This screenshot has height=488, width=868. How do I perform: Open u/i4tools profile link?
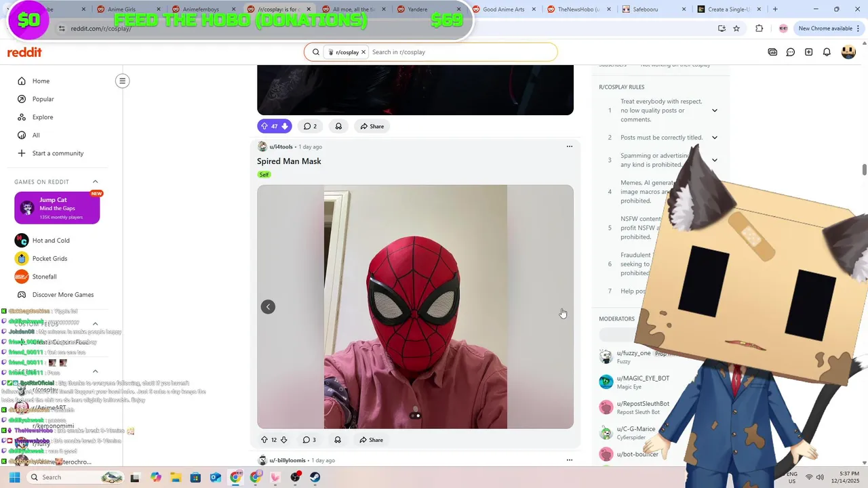pyautogui.click(x=281, y=146)
